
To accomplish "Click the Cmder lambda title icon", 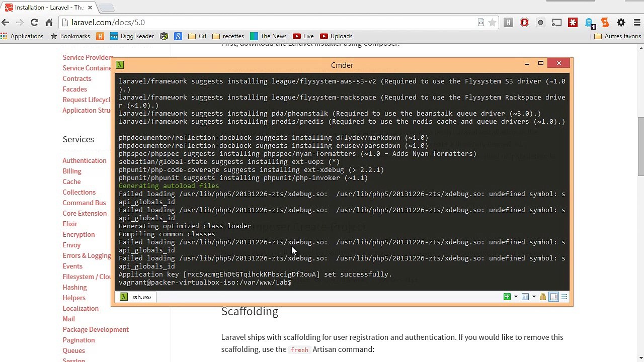I will 120,65.
